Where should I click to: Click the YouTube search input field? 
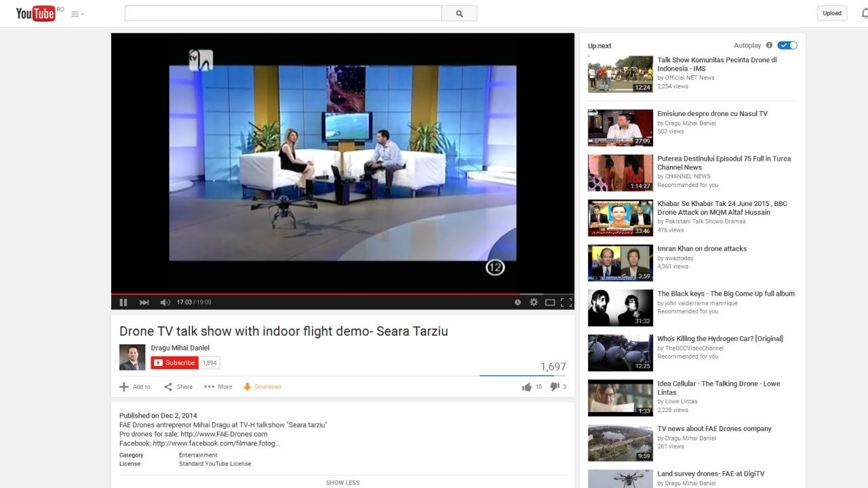click(283, 14)
